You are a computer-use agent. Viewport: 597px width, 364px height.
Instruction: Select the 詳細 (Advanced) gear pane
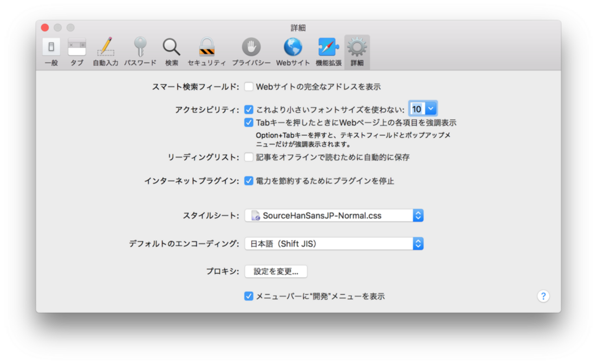357,52
